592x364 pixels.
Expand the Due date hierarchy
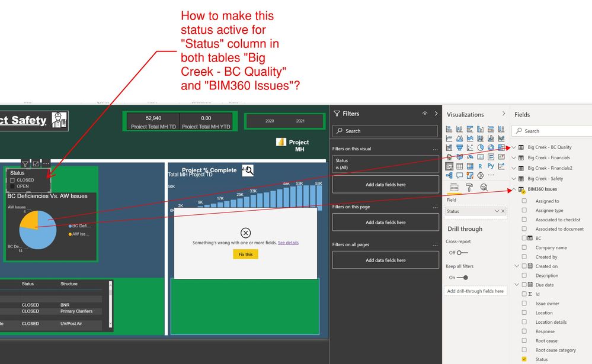[x=517, y=285]
